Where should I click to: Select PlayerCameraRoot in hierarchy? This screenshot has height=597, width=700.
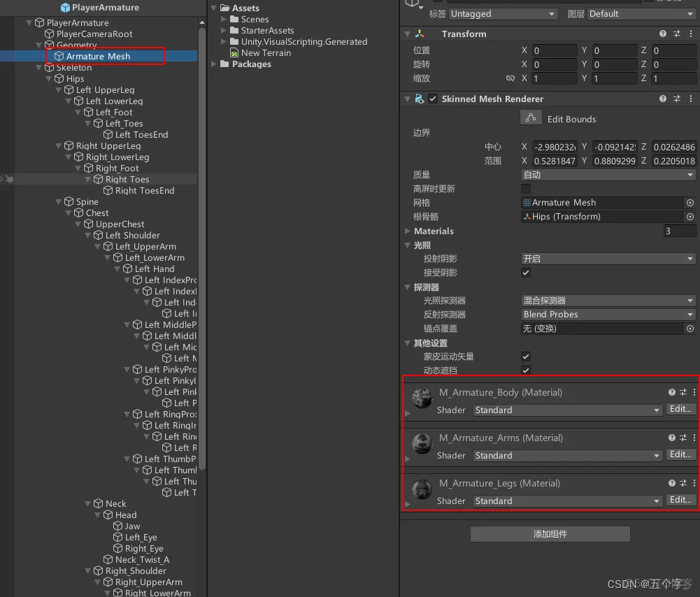point(94,34)
